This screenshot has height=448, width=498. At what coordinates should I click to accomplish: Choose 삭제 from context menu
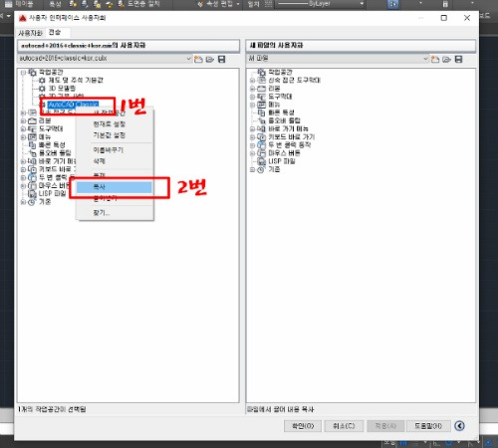pos(99,161)
